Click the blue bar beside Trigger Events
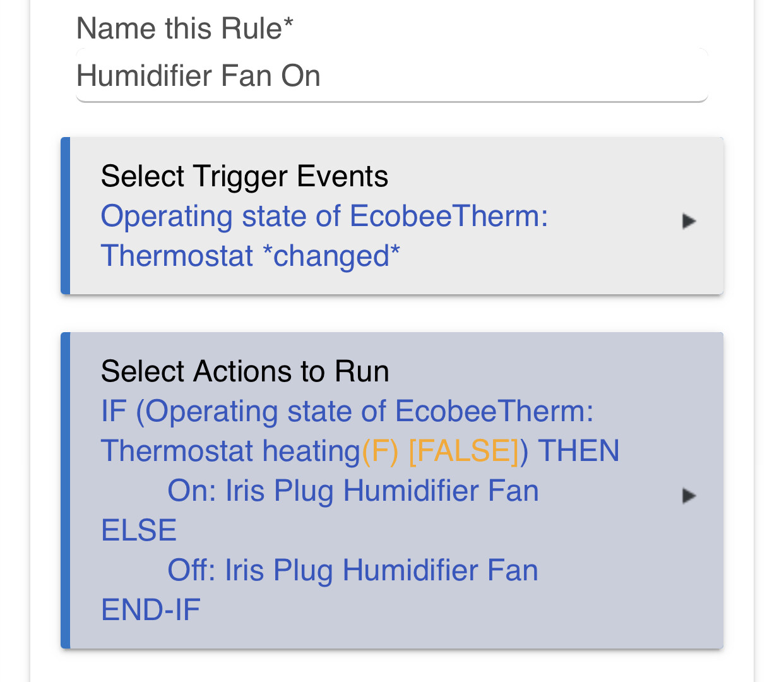The width and height of the screenshot is (784, 682). [65, 216]
